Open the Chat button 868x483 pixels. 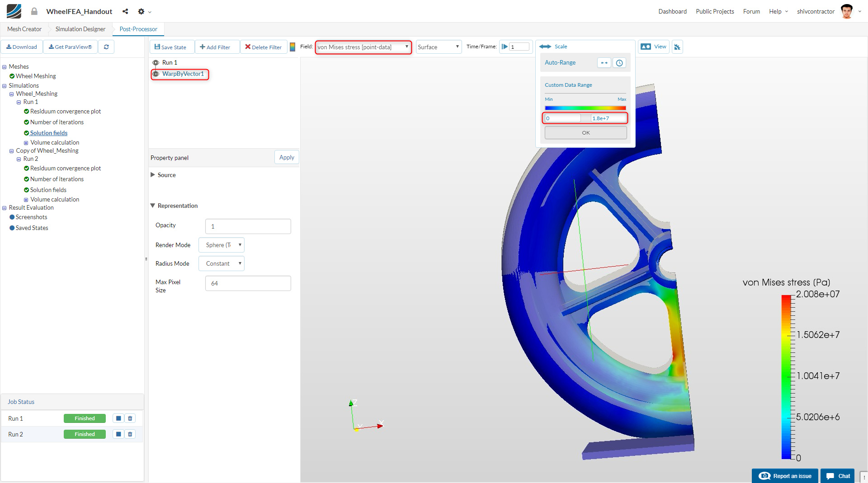838,476
